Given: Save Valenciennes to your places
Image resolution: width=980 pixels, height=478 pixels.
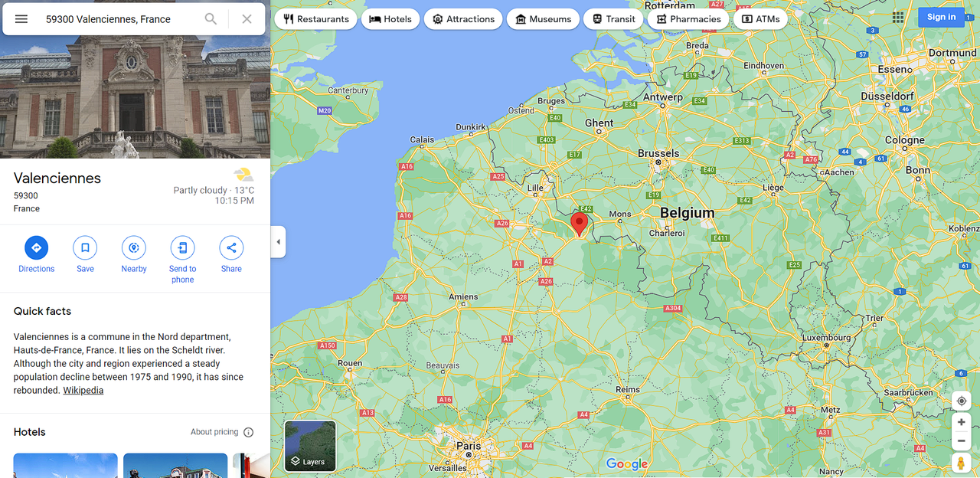Looking at the screenshot, I should coord(85,254).
